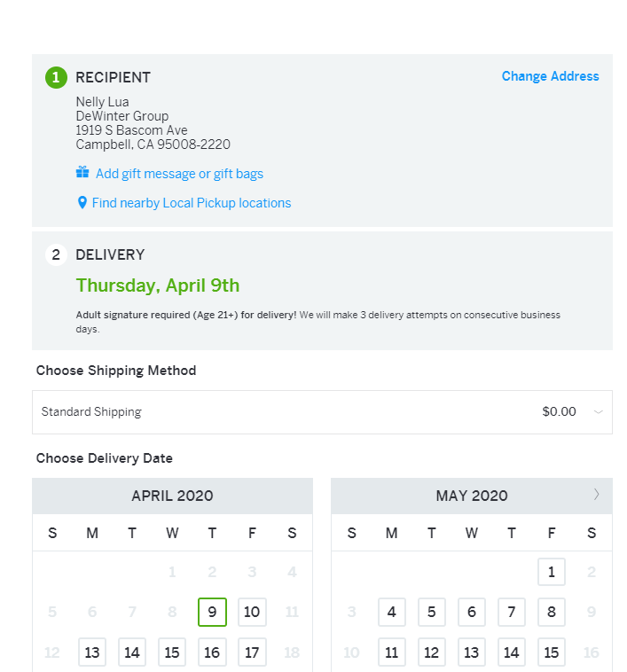Select April 17 delivery date
This screenshot has height=672, width=627.
pyautogui.click(x=252, y=652)
